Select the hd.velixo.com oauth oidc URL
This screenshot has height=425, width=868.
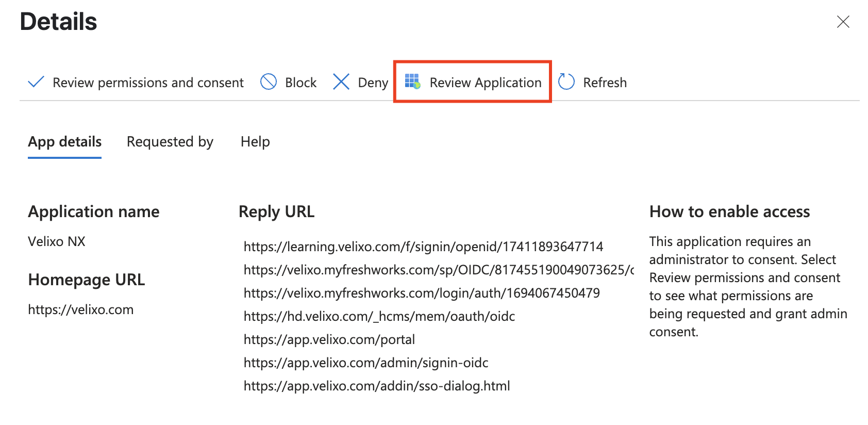point(379,316)
